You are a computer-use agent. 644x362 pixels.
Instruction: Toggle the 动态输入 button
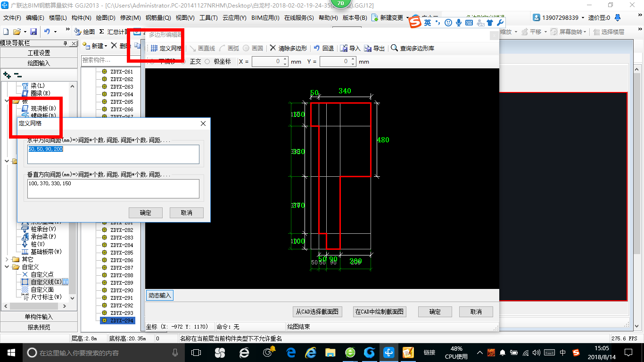tap(160, 296)
